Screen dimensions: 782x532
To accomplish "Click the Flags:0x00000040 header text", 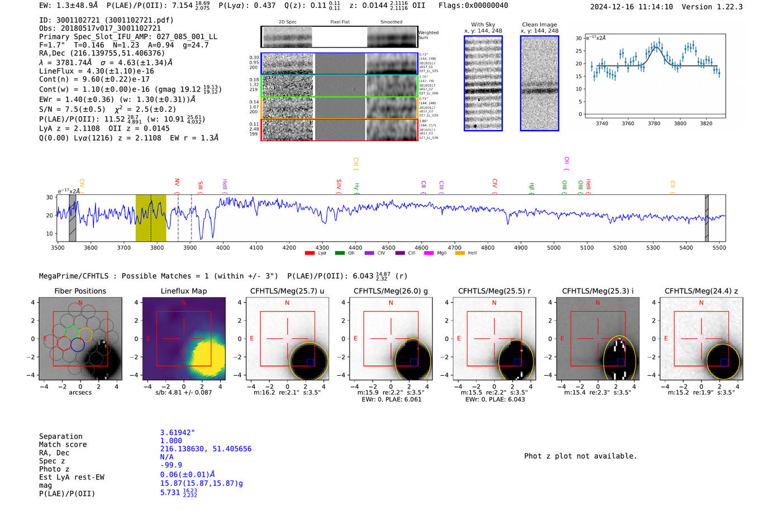I will point(473,6).
